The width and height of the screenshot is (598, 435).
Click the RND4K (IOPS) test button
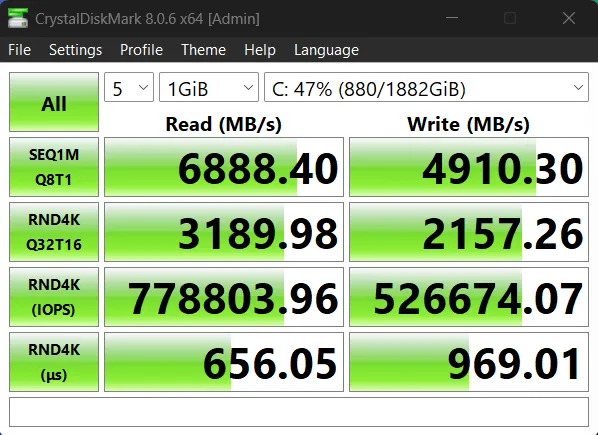click(x=54, y=297)
